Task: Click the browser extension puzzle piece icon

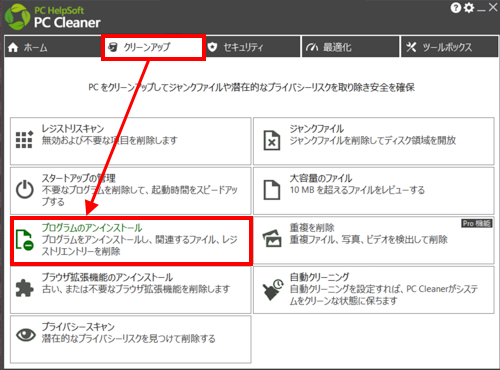Action: click(25, 288)
